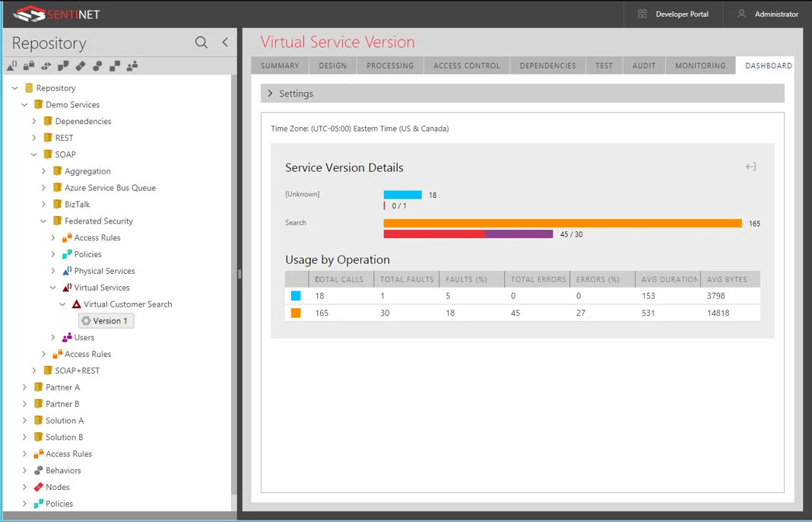Select the virtual services filter icon in Repository toolbar

tap(11, 66)
